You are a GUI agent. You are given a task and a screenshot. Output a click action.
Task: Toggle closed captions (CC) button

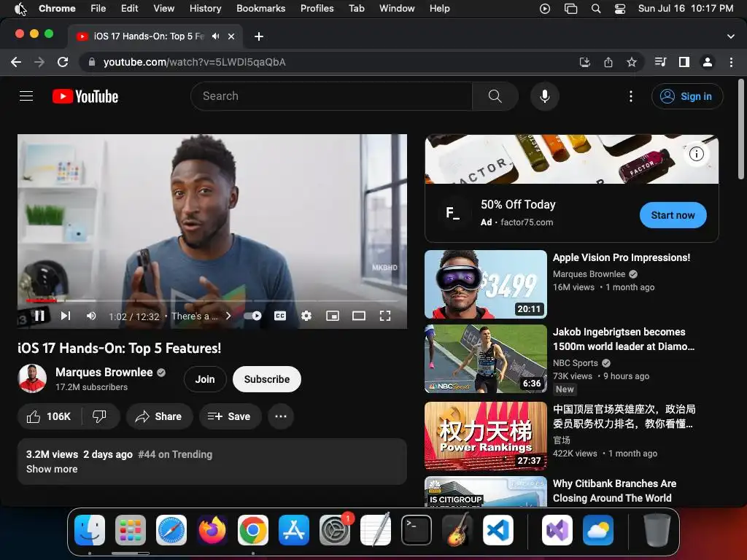coord(280,316)
